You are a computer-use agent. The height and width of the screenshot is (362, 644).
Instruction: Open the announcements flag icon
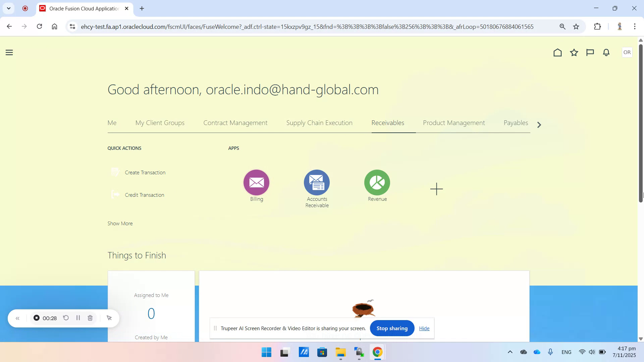tap(590, 52)
